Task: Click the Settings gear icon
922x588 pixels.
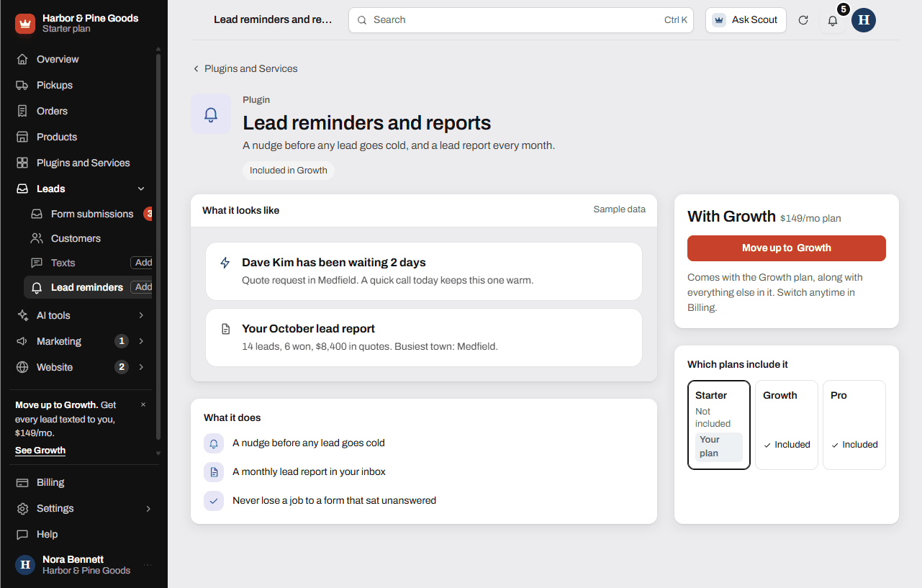Action: [22, 508]
